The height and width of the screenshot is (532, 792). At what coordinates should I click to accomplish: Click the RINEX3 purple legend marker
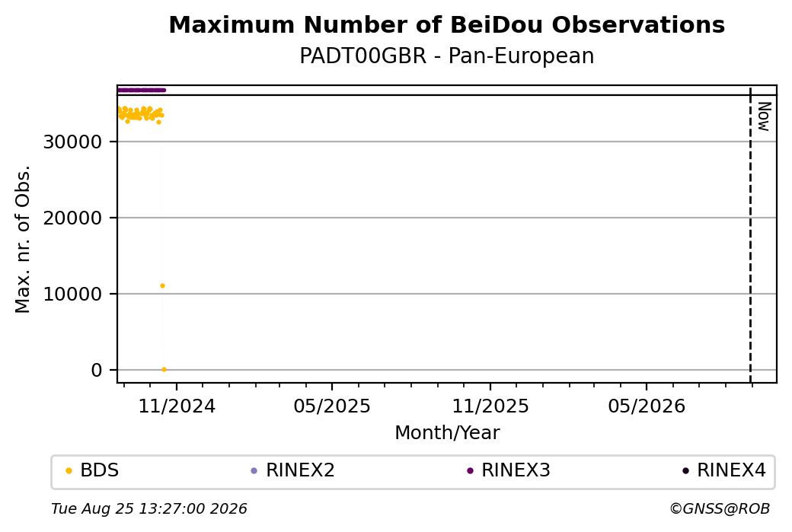coord(471,471)
